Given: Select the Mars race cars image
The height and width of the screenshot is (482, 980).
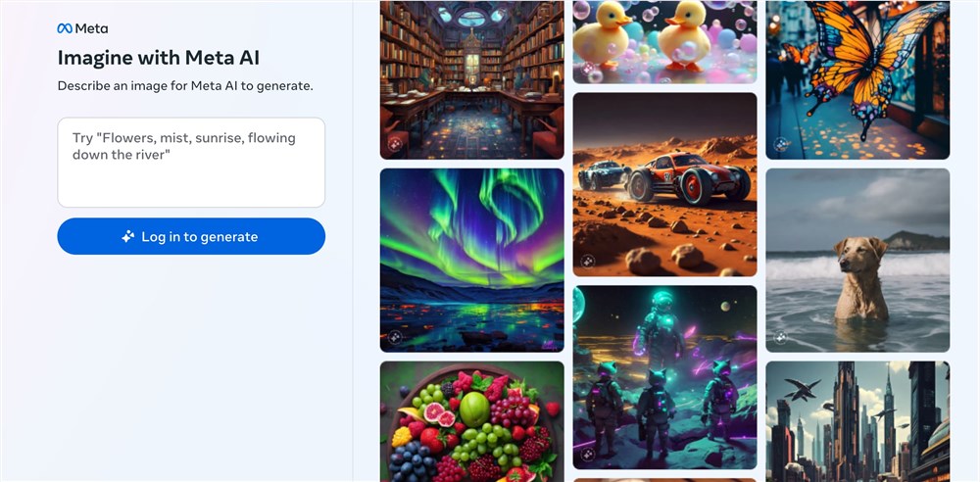Looking at the screenshot, I should point(665,184).
